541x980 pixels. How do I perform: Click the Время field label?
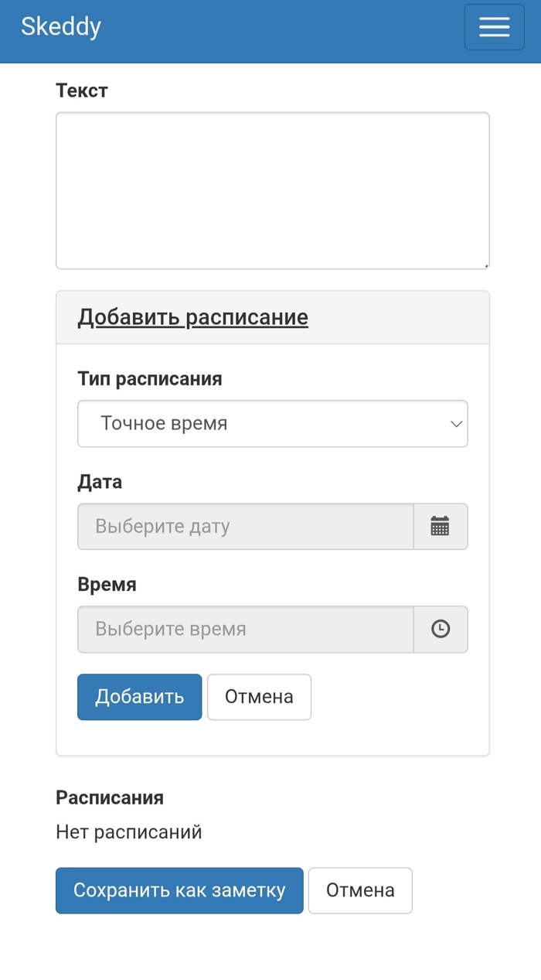(x=107, y=585)
